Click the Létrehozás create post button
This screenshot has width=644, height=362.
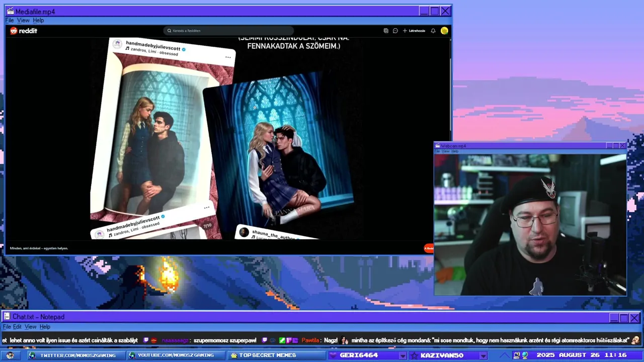[414, 31]
